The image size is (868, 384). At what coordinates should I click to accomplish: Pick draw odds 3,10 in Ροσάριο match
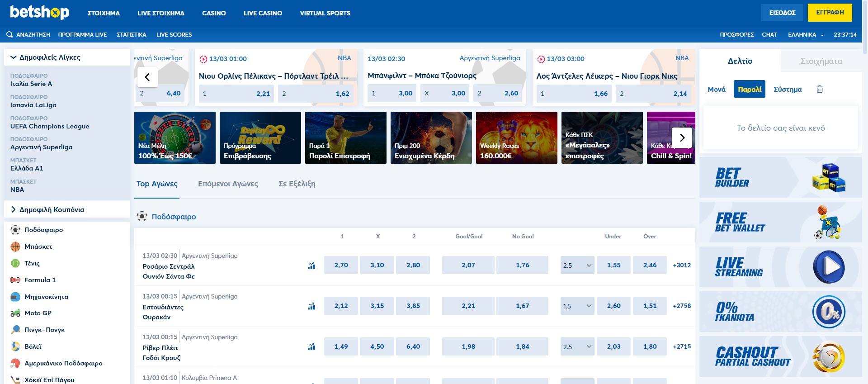tap(377, 265)
